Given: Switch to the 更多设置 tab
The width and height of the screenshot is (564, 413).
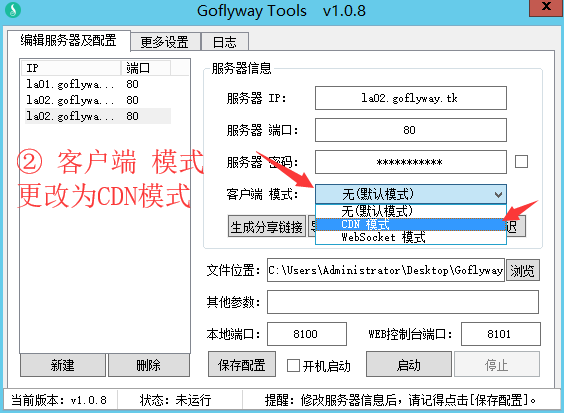Looking at the screenshot, I should (x=165, y=42).
